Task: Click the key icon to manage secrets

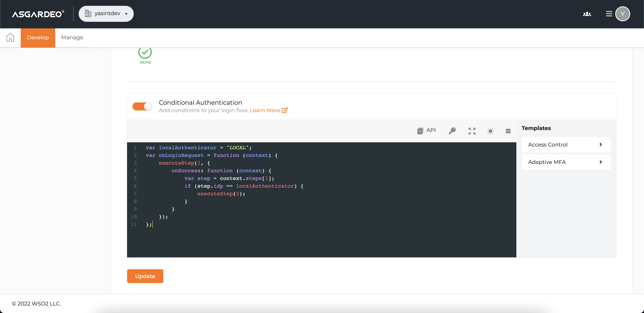Action: [452, 131]
